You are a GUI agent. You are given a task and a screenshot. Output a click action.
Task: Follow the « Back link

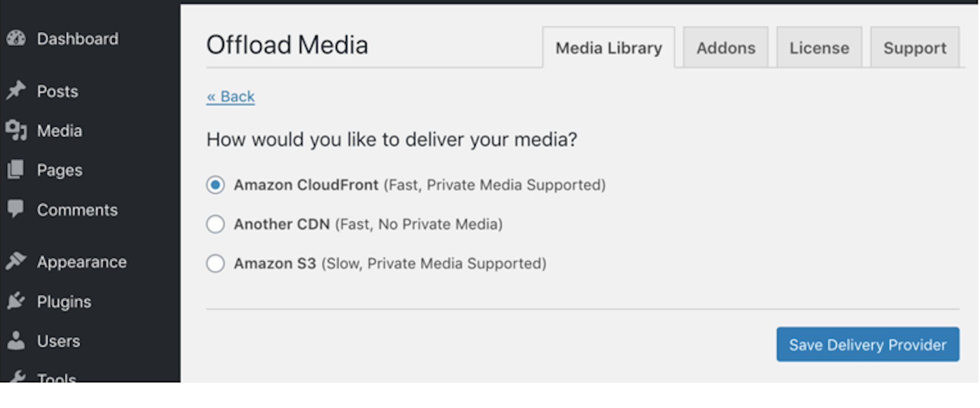click(x=231, y=97)
